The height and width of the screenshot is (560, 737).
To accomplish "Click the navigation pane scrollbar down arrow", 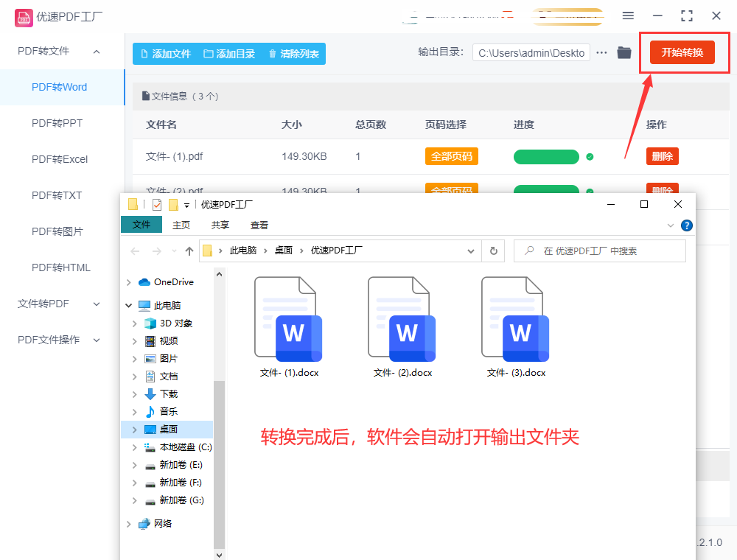I will pyautogui.click(x=219, y=555).
